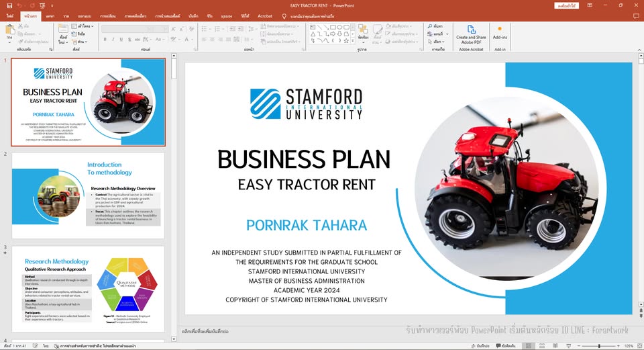Click the Undo arrow in the title bar

pyautogui.click(x=19, y=6)
